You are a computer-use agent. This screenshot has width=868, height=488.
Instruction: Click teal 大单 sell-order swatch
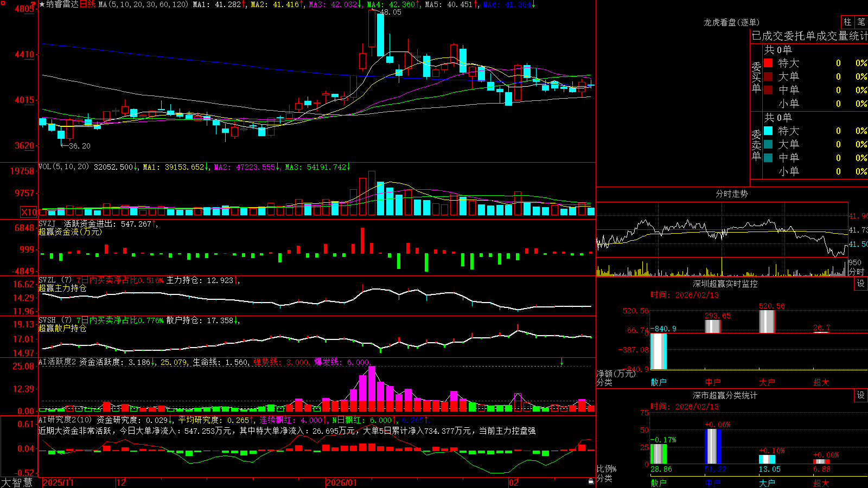[768, 144]
